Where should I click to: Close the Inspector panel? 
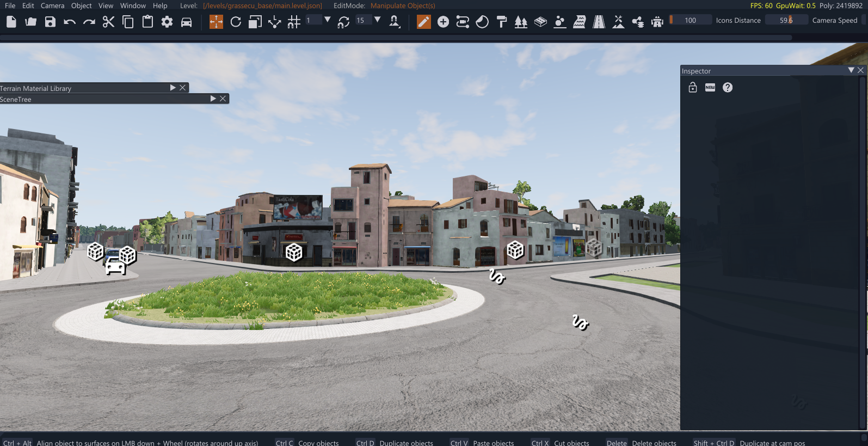(x=860, y=70)
